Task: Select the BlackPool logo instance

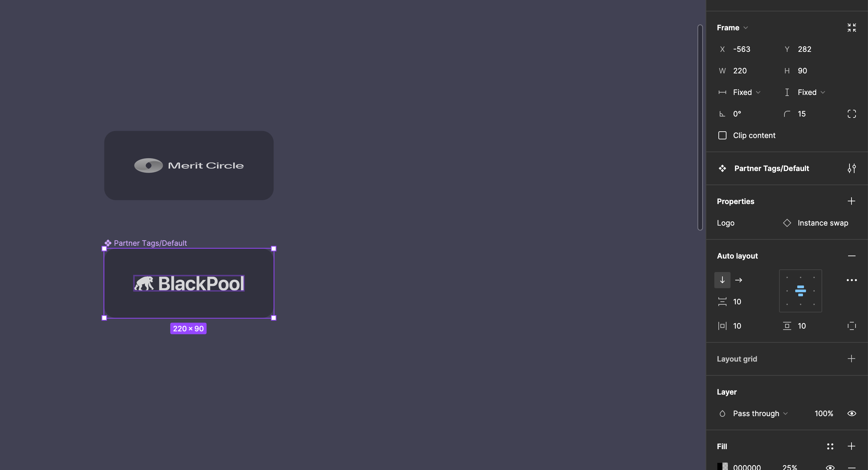Action: coord(189,283)
